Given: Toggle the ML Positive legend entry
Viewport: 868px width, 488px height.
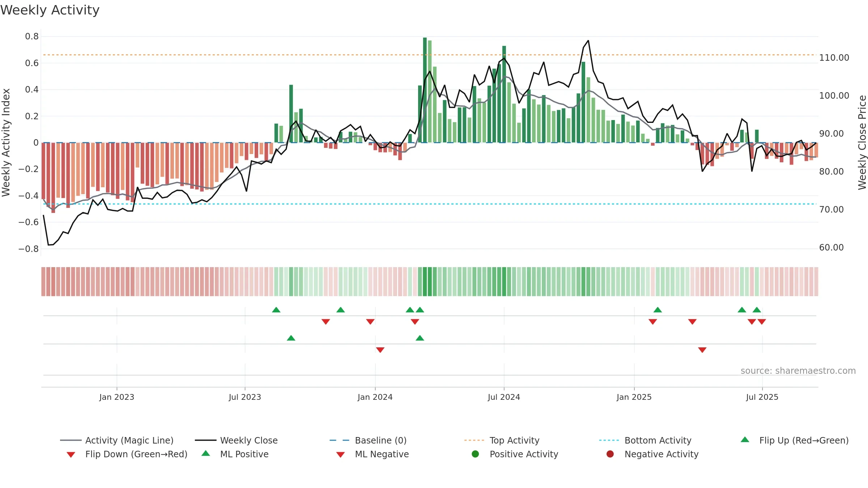Looking at the screenshot, I should coord(235,454).
